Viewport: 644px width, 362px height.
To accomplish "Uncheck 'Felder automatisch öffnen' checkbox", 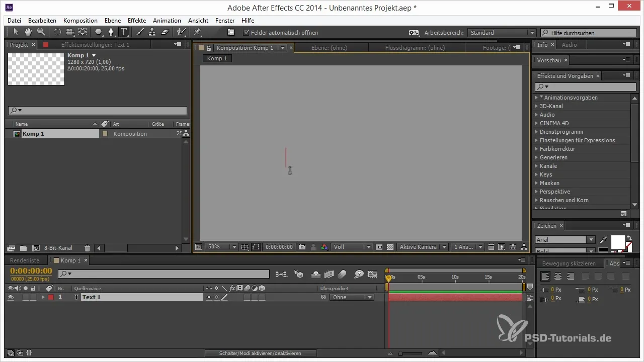I will 246,33.
